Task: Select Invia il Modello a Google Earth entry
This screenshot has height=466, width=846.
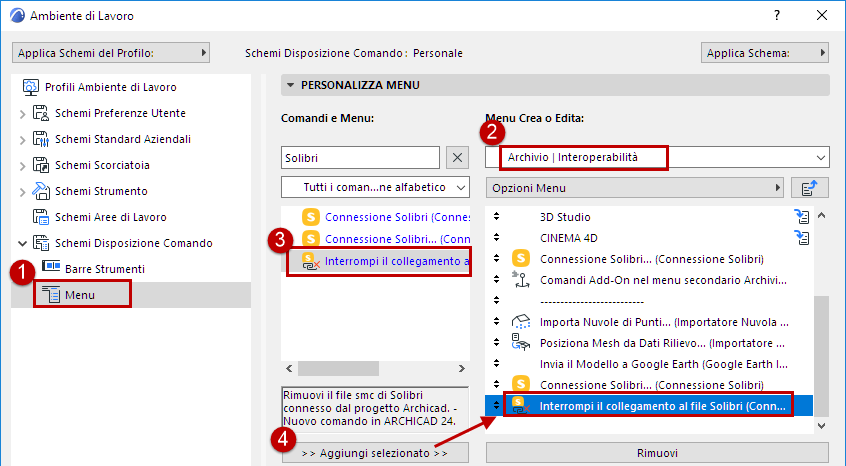Action: point(664,364)
